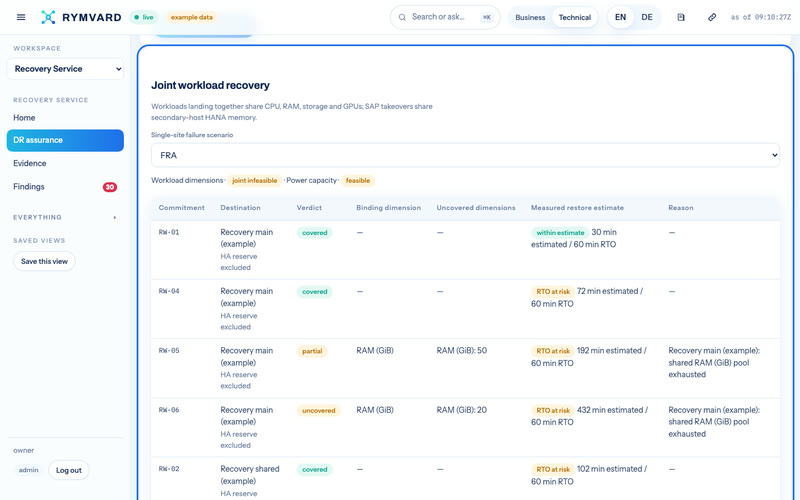Viewport: 800px width, 500px height.
Task: Click the Verdict column header
Action: [309, 208]
